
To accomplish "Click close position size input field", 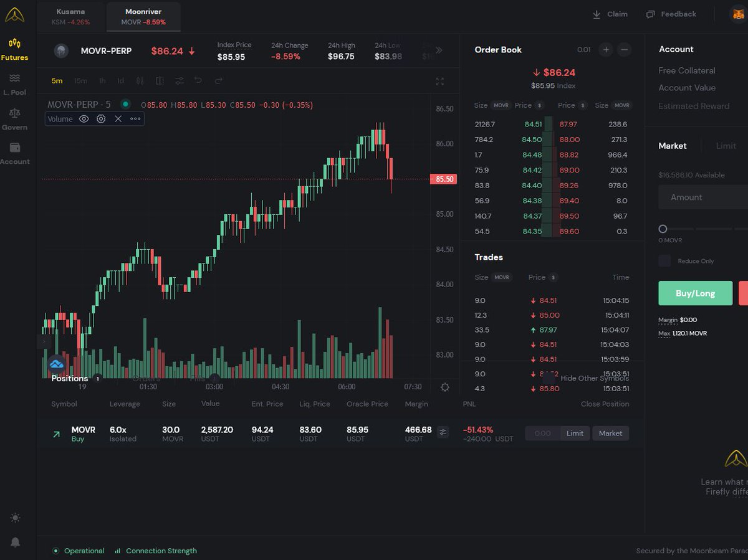I will click(542, 433).
